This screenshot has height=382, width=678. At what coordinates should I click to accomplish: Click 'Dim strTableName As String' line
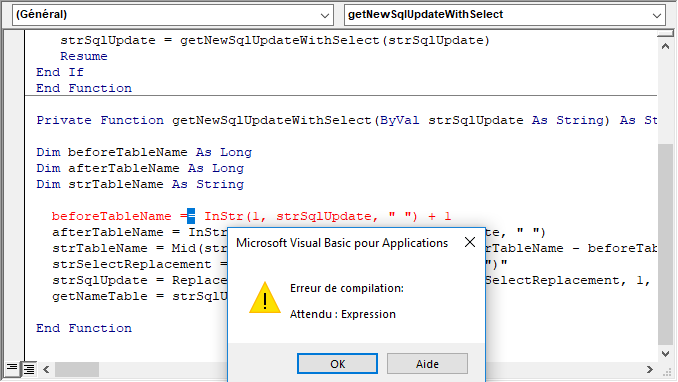(140, 184)
